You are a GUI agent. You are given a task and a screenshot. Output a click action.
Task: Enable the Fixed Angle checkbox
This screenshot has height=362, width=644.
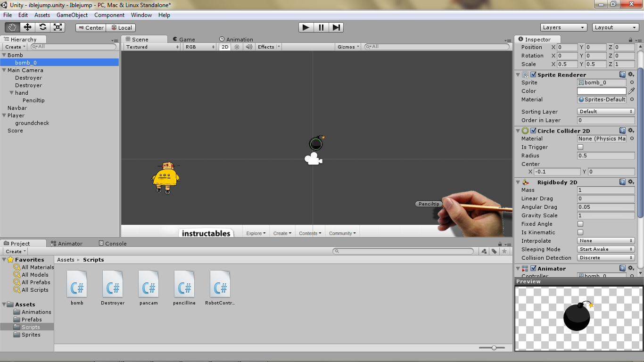click(x=580, y=224)
